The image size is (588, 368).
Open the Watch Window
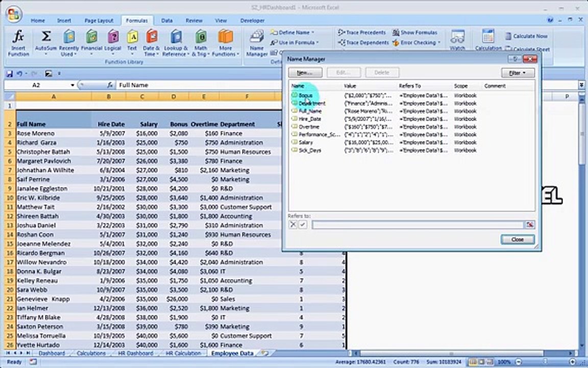coord(457,40)
